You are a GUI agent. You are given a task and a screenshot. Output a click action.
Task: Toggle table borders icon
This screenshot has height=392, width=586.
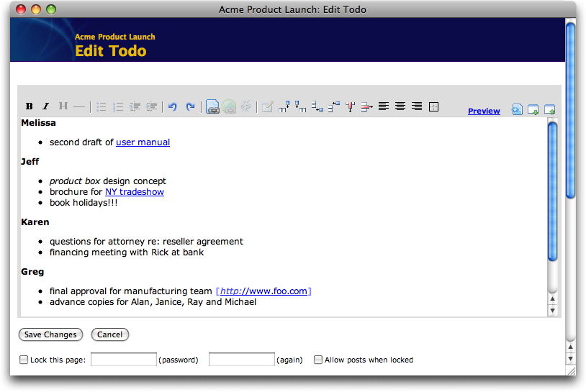coord(433,106)
